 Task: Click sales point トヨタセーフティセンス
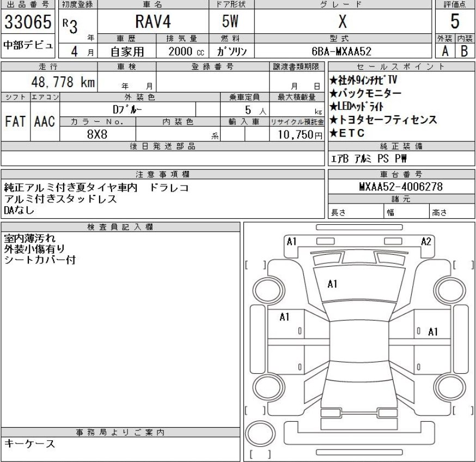point(383,120)
